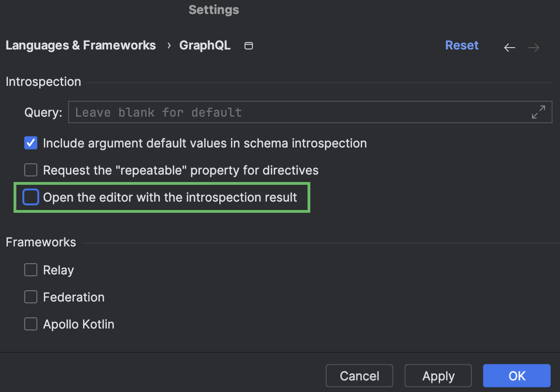Confirm settings with the OK button
Image resolution: width=560 pixels, height=392 pixels.
tap(517, 376)
